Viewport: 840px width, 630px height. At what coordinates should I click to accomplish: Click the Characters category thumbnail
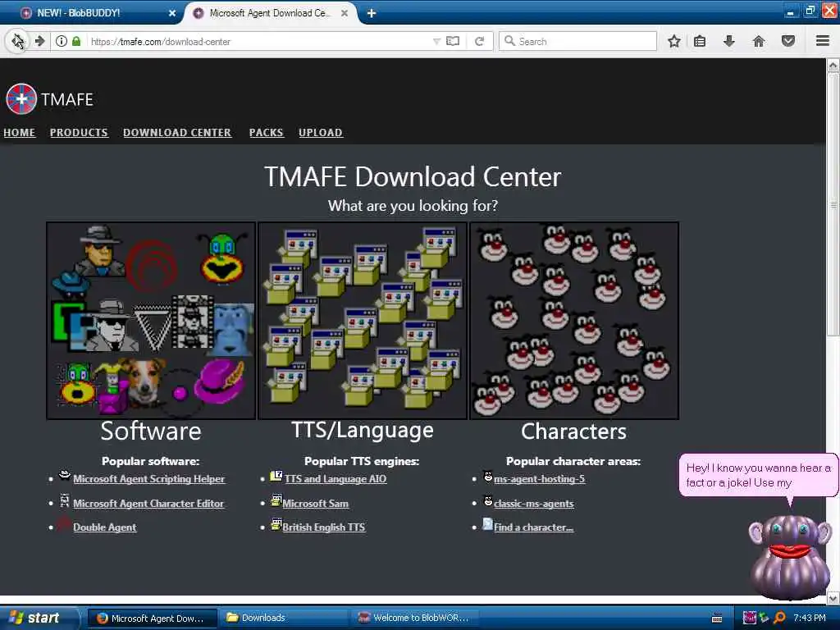[x=574, y=321]
